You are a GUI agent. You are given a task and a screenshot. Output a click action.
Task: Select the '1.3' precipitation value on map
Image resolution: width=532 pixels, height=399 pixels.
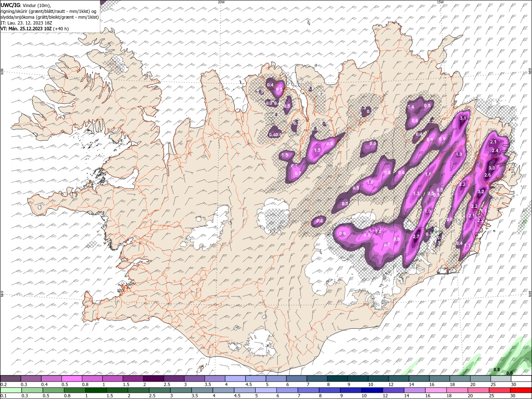(x=416, y=193)
